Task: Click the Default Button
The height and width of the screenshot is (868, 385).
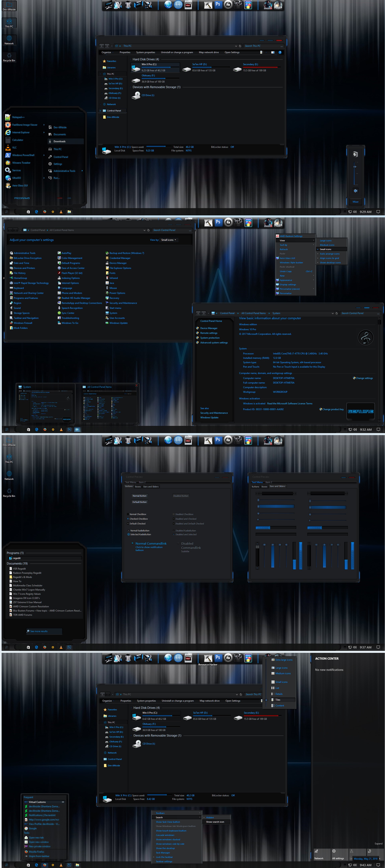Action: 139,502
